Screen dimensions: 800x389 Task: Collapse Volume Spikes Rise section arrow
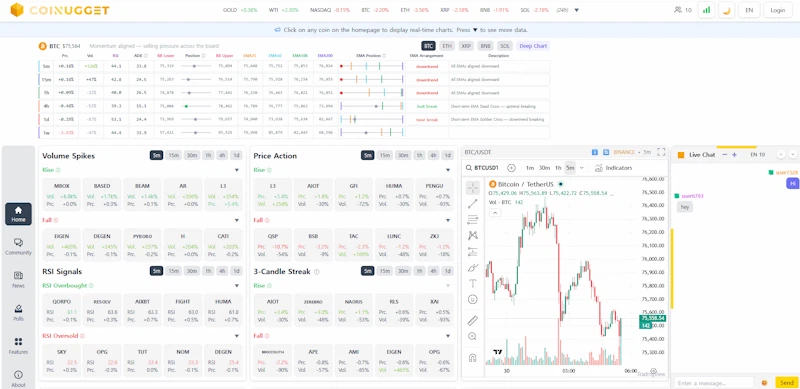point(237,170)
